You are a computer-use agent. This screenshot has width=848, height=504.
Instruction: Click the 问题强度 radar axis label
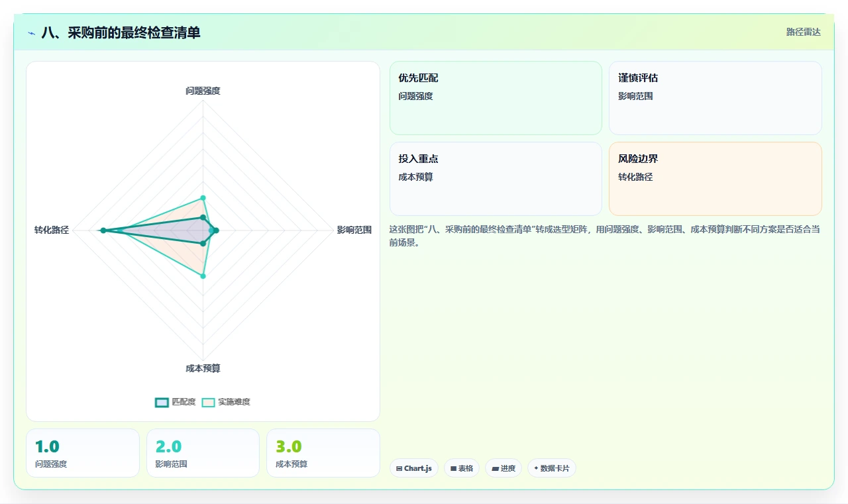(203, 91)
